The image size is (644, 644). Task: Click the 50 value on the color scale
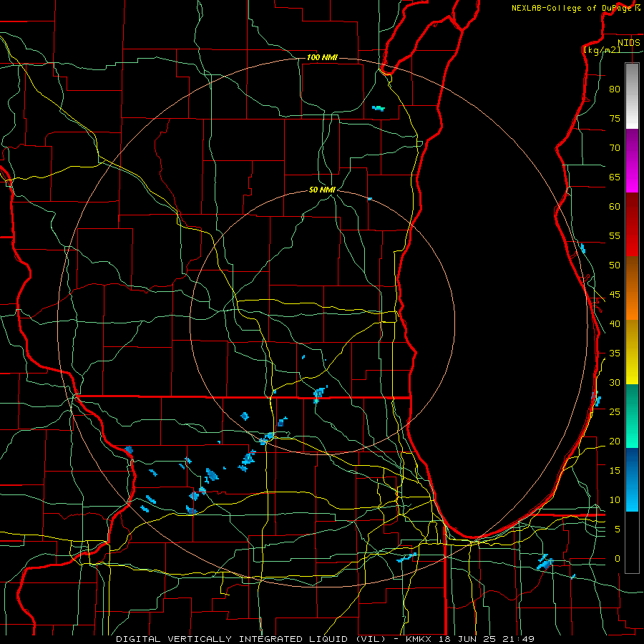coord(615,265)
